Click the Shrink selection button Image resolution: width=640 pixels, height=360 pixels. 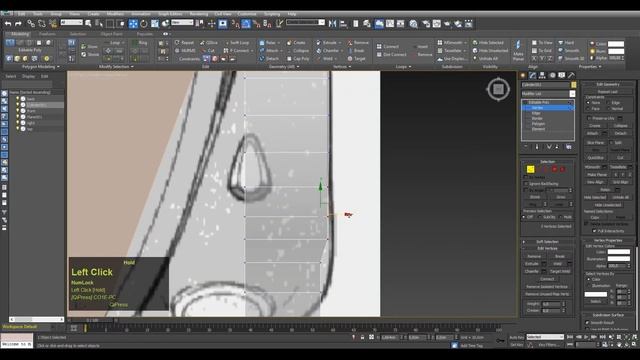click(535, 197)
